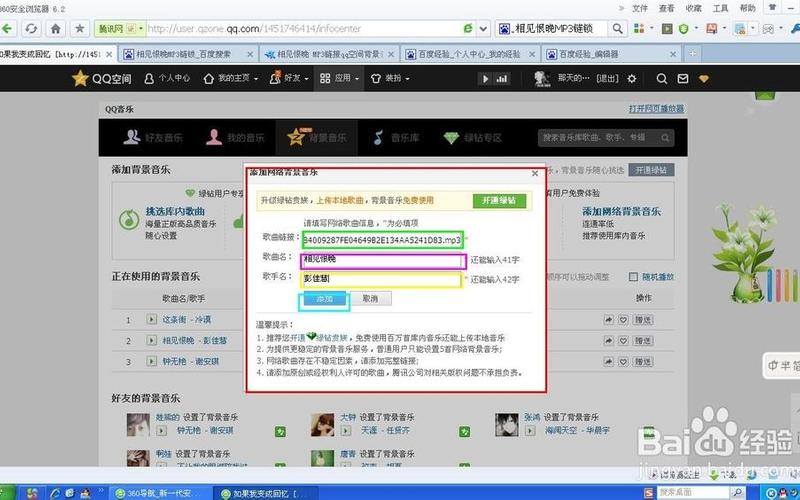The height and width of the screenshot is (500, 800).
Task: Play the song 这条街 - 冷漠
Action: (x=152, y=319)
